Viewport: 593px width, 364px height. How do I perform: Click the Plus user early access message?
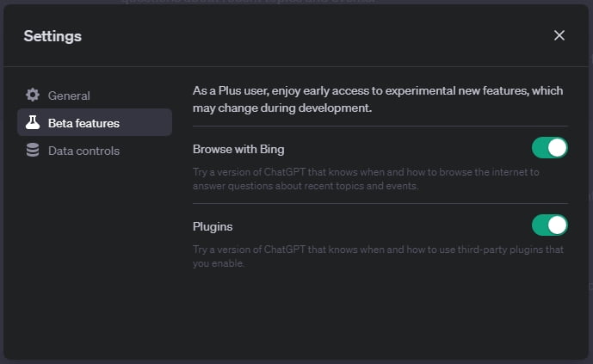coord(377,99)
